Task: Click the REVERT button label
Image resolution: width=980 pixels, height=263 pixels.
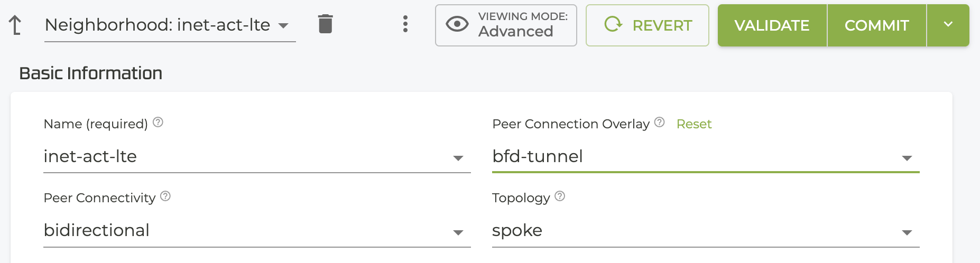Action: click(662, 25)
